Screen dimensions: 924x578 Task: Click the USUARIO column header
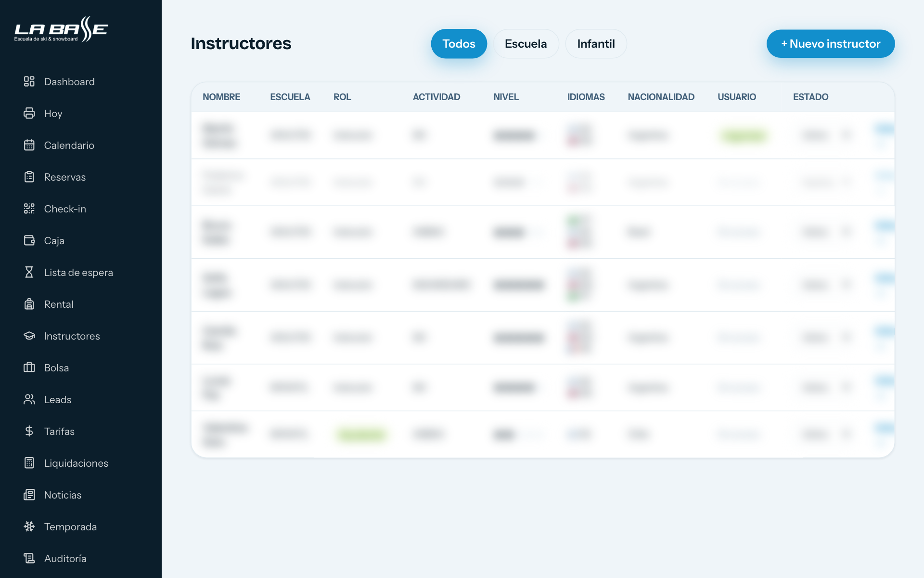(x=737, y=97)
